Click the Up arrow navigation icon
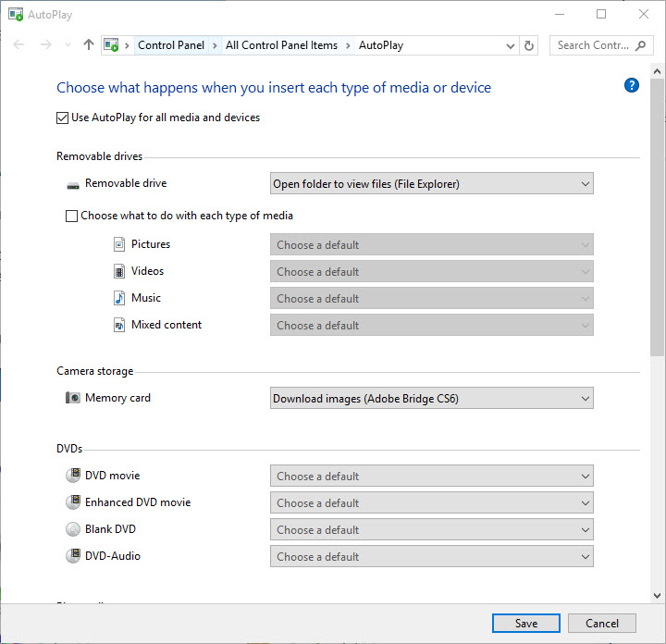The height and width of the screenshot is (644, 666). pyautogui.click(x=89, y=45)
